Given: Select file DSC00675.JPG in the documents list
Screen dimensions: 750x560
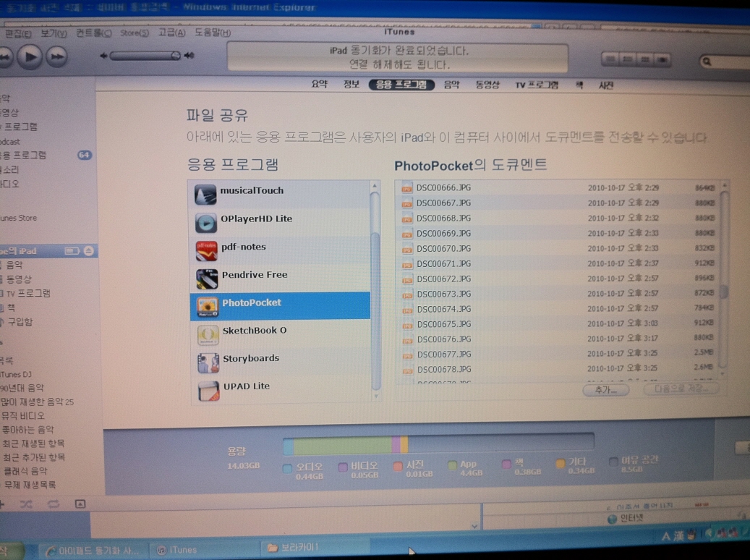Looking at the screenshot, I should coord(558,324).
